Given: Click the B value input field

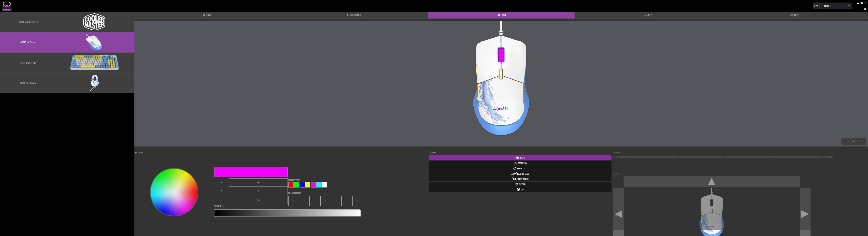Looking at the screenshot, I should pyautogui.click(x=258, y=200).
